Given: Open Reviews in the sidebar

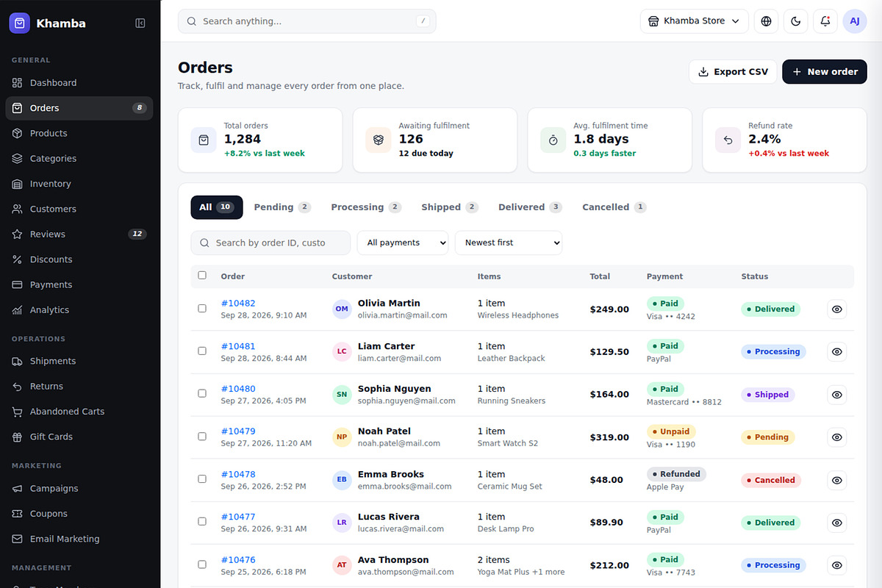Looking at the screenshot, I should pos(79,234).
